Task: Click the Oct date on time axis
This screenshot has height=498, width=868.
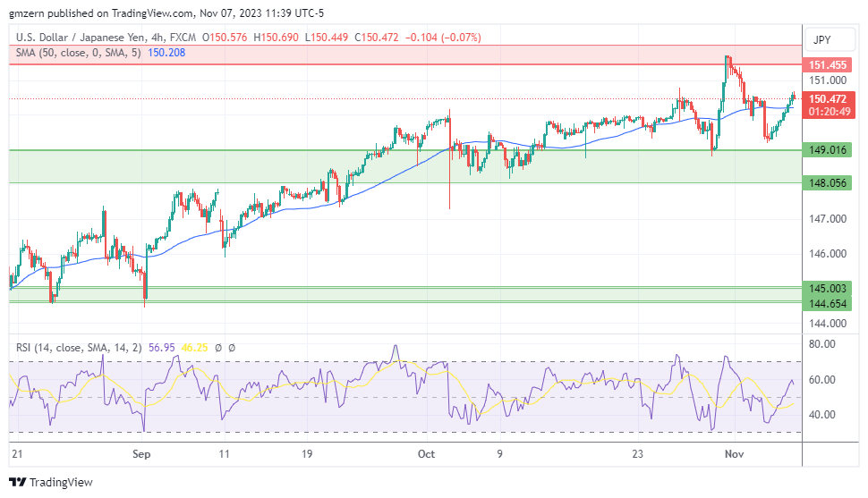Action: pos(426,454)
